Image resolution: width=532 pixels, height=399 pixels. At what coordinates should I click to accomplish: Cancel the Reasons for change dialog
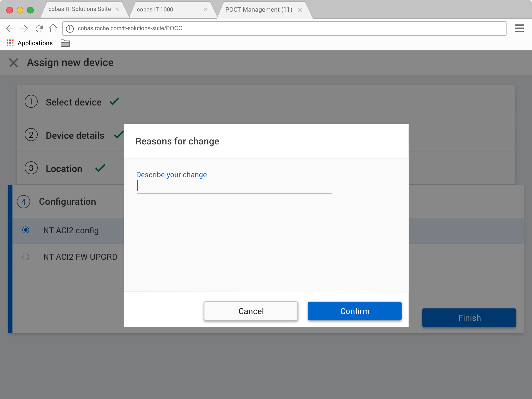pos(251,311)
